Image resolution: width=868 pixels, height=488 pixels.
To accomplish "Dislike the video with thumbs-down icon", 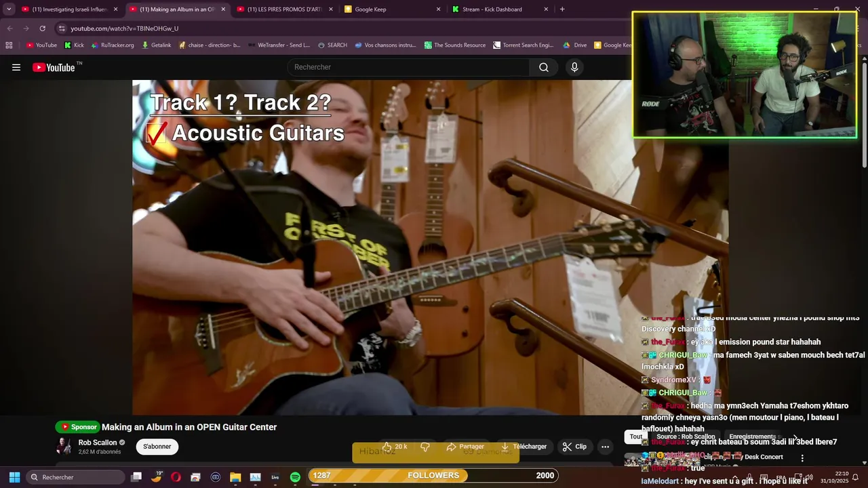I will pyautogui.click(x=425, y=447).
